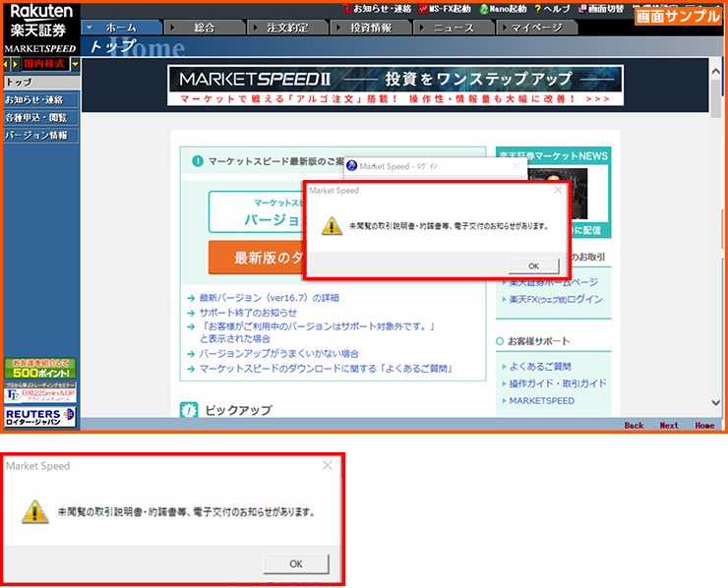Open マーケットスピードのダウンロードに関する「よくあるご質問」 link
The width and height of the screenshot is (728, 588).
pos(326,369)
